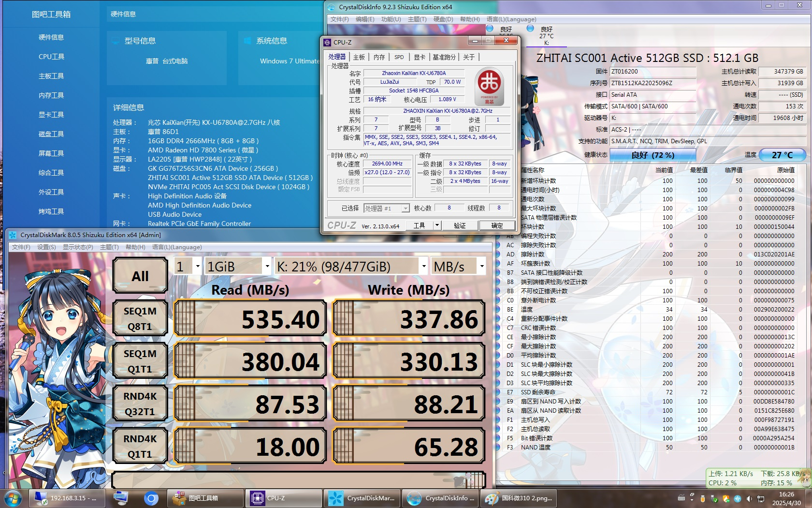Image resolution: width=812 pixels, height=508 pixels.
Task: Click status orb for NAND 温度 row
Action: point(498,447)
